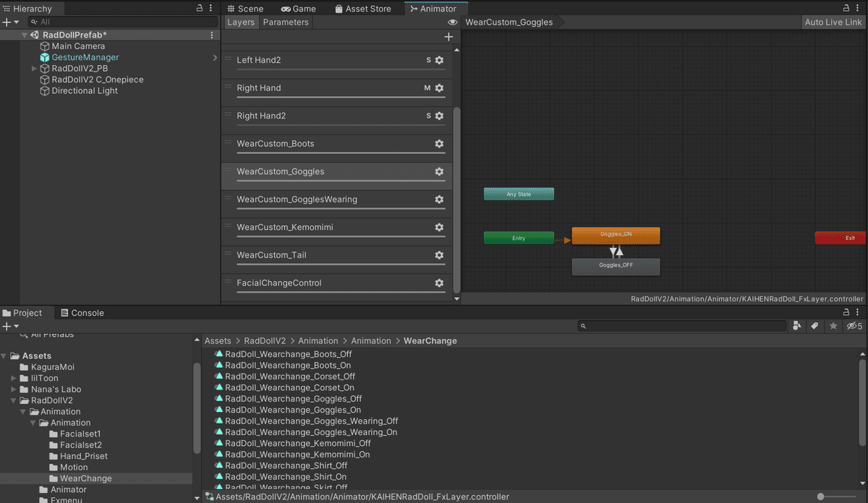
Task: Open layer settings gear for WearCustom_Goggles
Action: [x=439, y=172]
